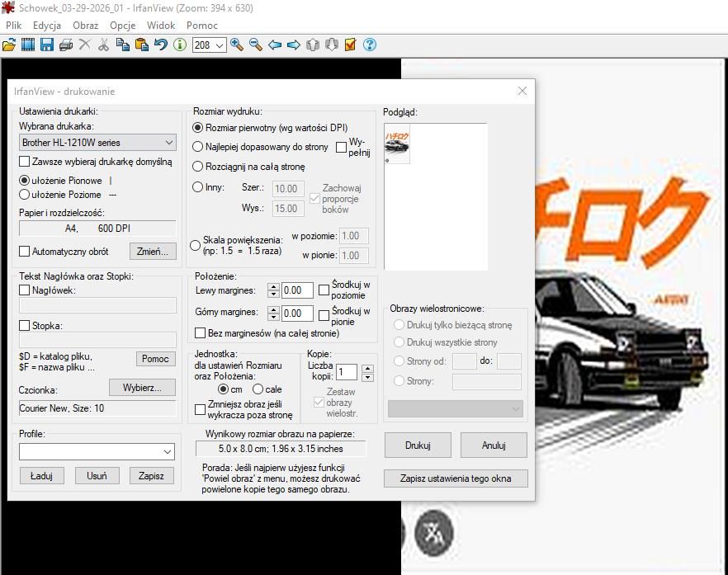Select ułożenie Poziome orientation
This screenshot has width=728, height=575.
click(x=24, y=195)
